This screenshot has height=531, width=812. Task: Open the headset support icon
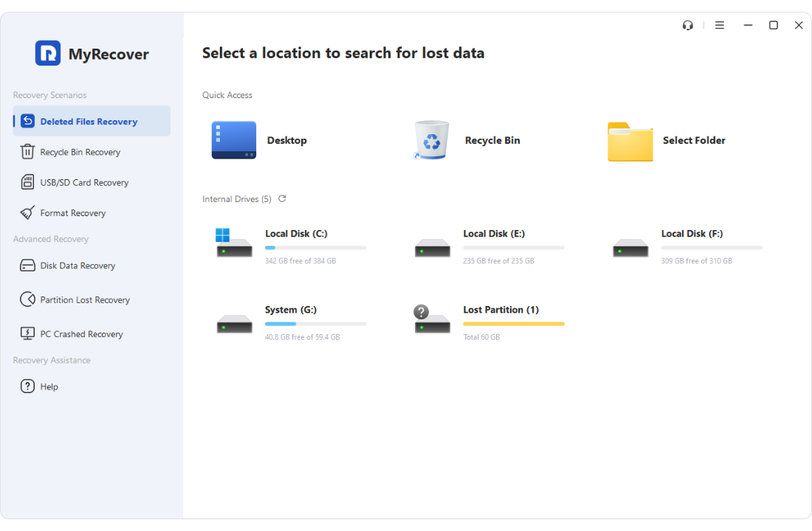(688, 25)
